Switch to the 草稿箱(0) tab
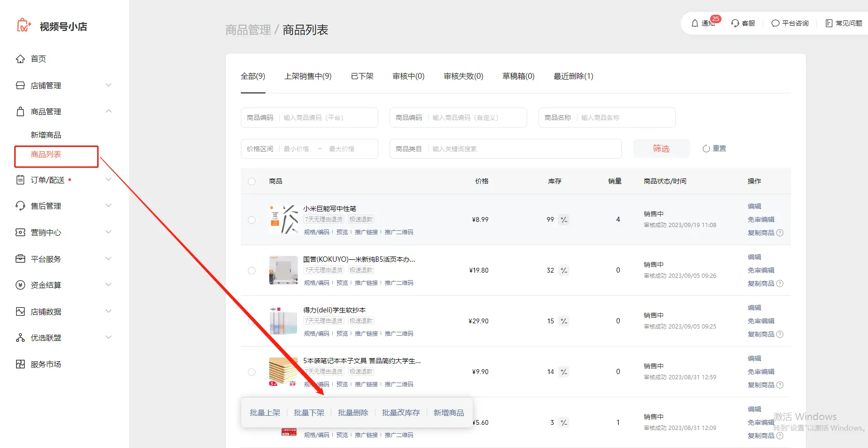868x448 pixels. (x=518, y=76)
